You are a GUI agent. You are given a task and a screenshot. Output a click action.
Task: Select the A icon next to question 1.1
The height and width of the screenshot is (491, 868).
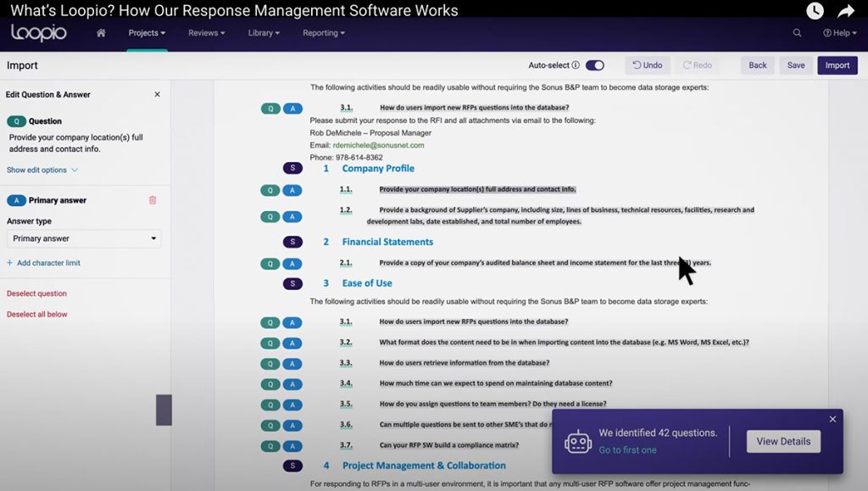click(x=292, y=190)
